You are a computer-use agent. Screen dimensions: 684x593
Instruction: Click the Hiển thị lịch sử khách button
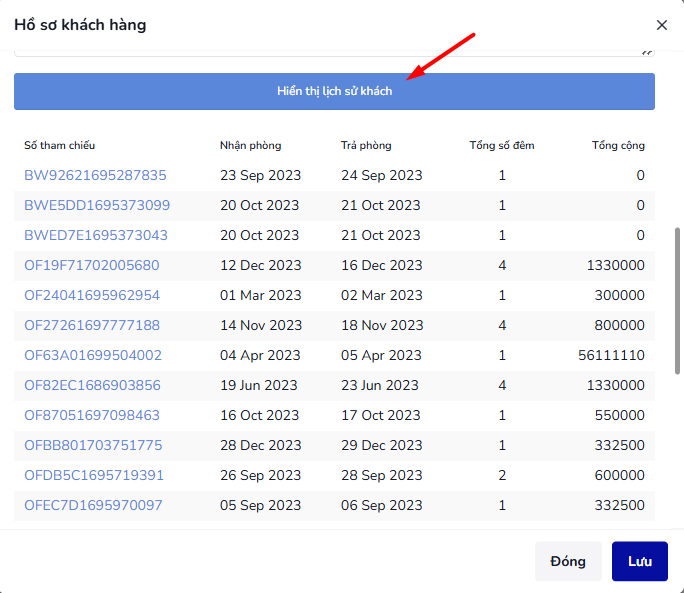pyautogui.click(x=334, y=91)
